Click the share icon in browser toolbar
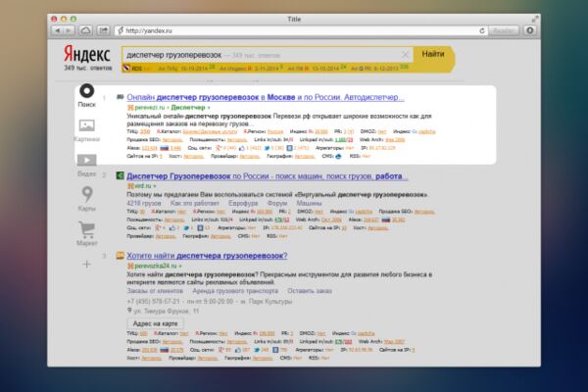This screenshot has height=392, width=588. coord(103,30)
